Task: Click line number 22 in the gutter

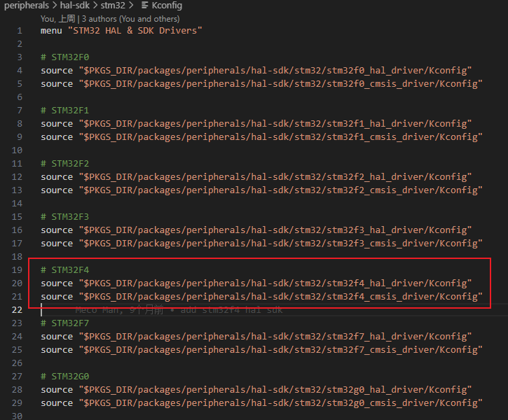Action: [17, 310]
